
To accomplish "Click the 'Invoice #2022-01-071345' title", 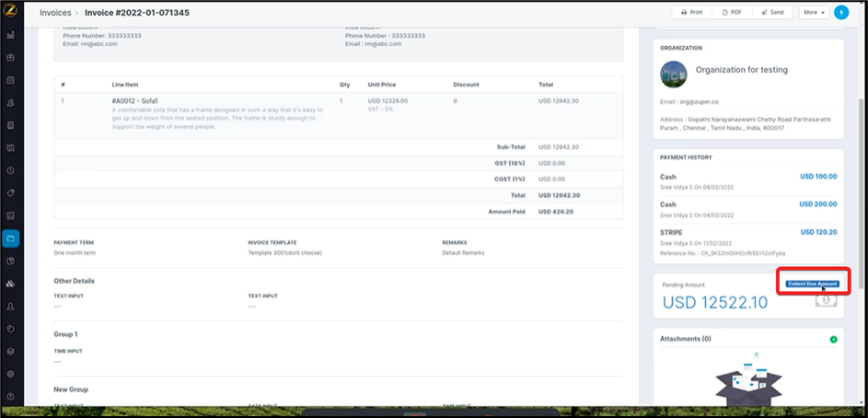I will coord(137,12).
